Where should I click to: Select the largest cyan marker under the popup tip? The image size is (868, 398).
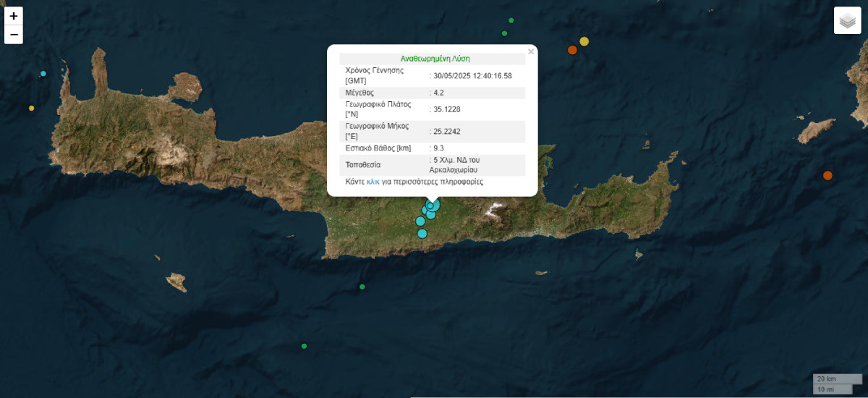[x=434, y=206]
